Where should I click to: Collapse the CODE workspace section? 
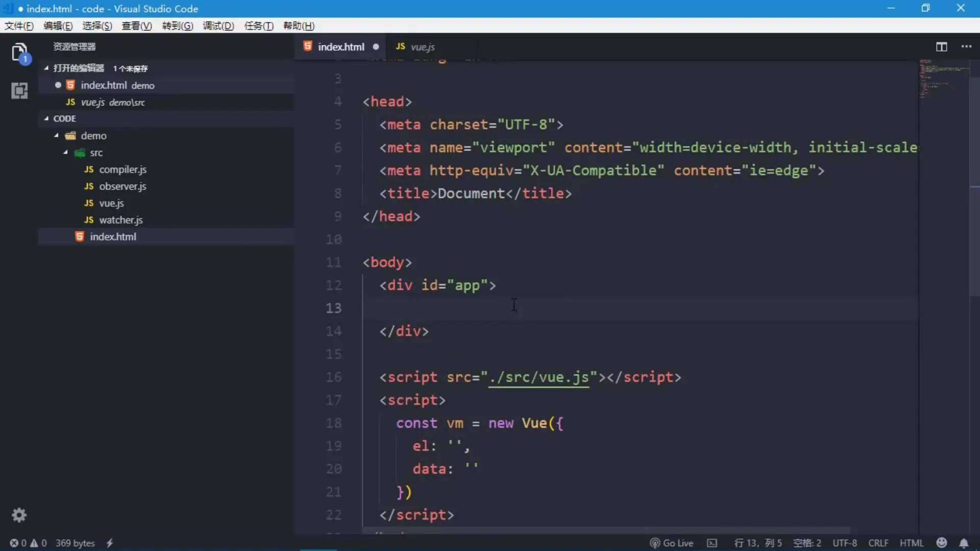(x=46, y=118)
